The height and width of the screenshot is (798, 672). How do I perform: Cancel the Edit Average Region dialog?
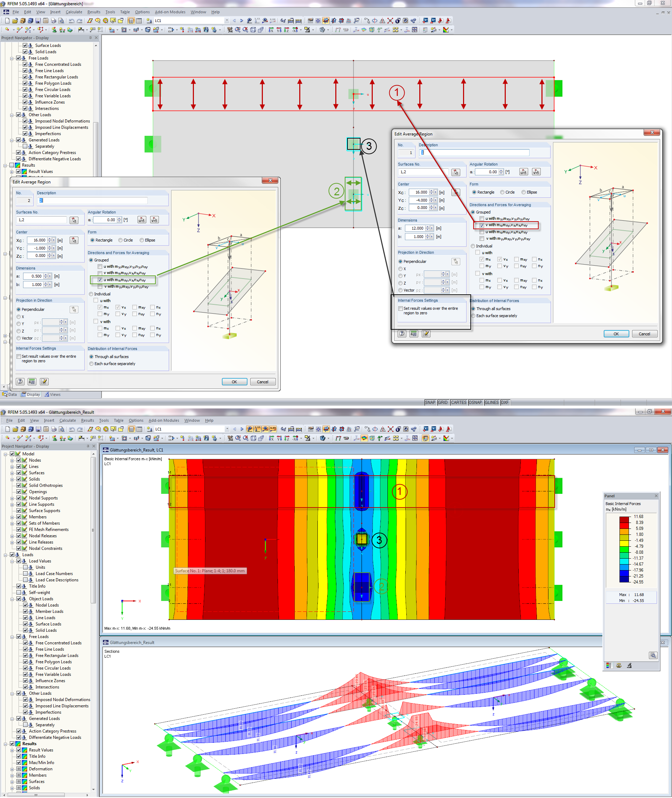click(645, 334)
